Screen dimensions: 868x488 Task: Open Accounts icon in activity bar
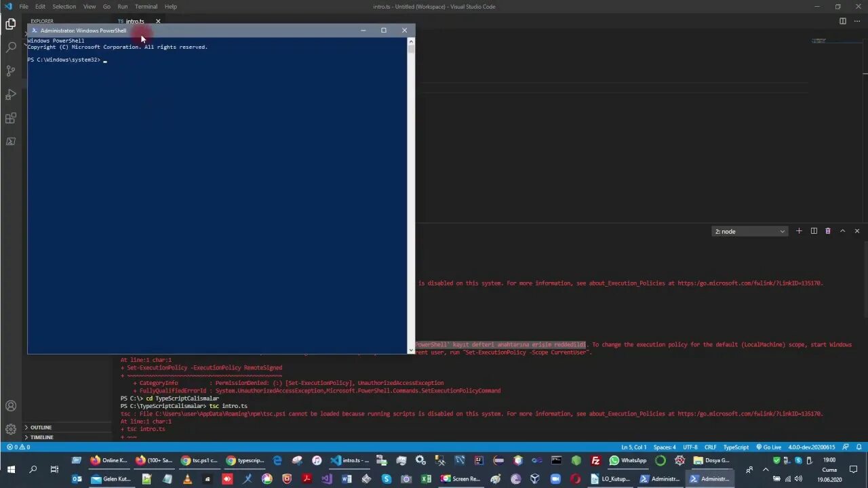tap(11, 406)
